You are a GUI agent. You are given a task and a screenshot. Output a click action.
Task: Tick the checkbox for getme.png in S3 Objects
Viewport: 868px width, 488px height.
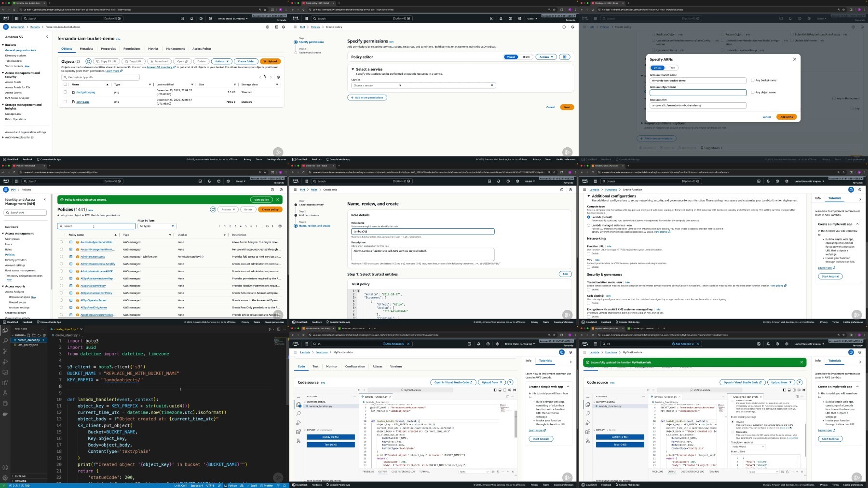point(65,102)
